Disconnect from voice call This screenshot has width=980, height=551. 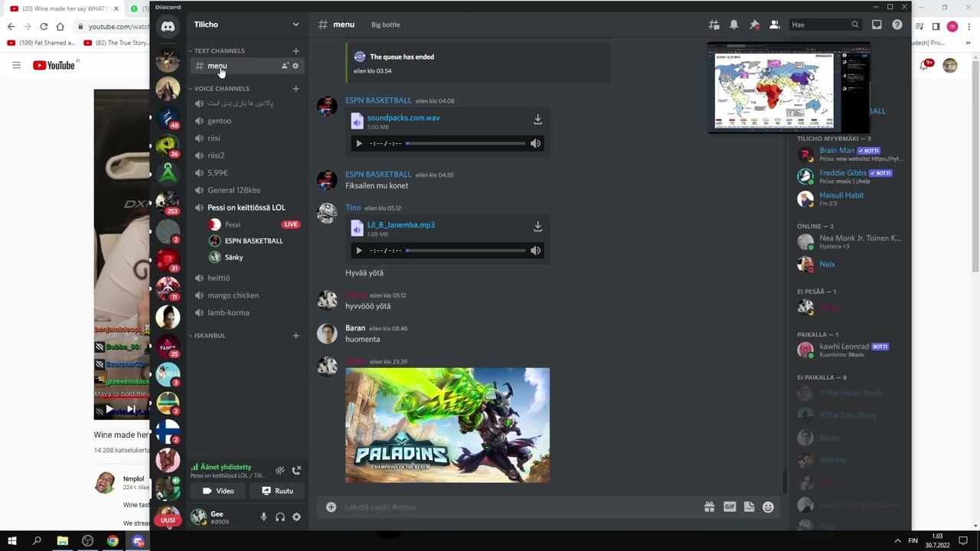pos(296,471)
